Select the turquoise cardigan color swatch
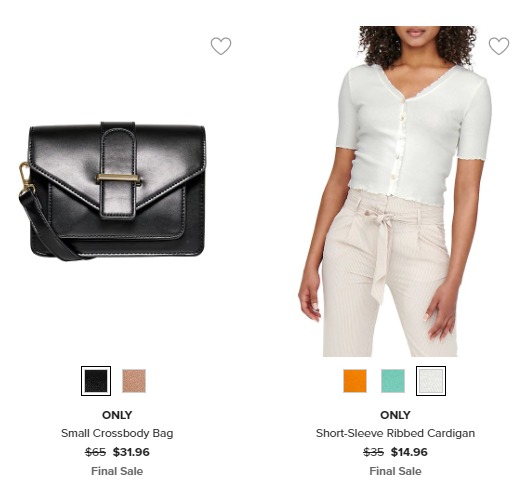The height and width of the screenshot is (488, 528). (x=393, y=381)
